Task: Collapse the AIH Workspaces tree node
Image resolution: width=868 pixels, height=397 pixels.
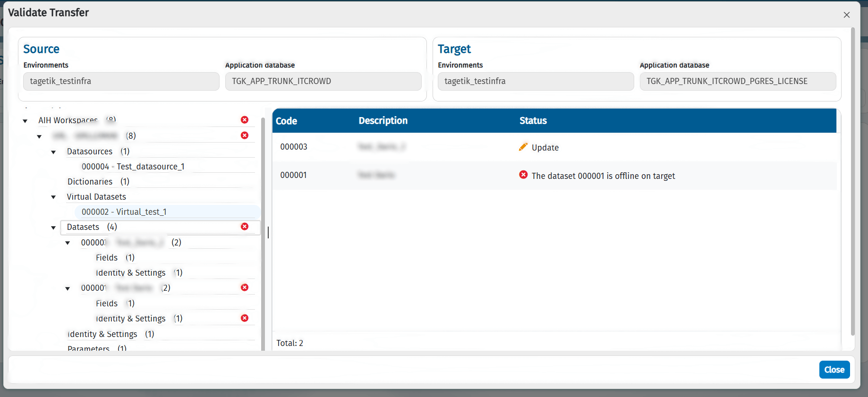Action: click(25, 121)
